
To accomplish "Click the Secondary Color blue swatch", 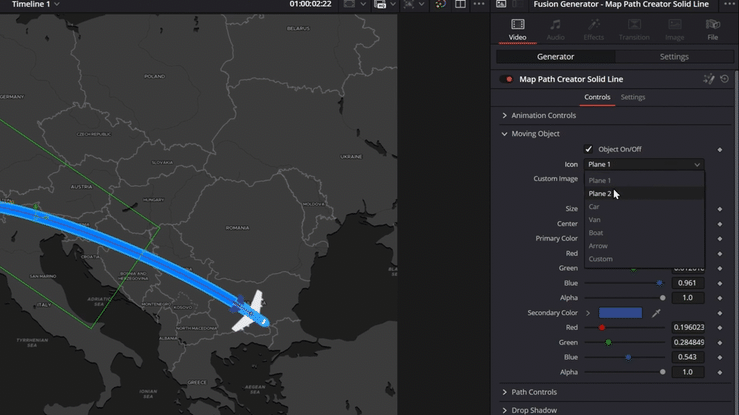I will 620,313.
